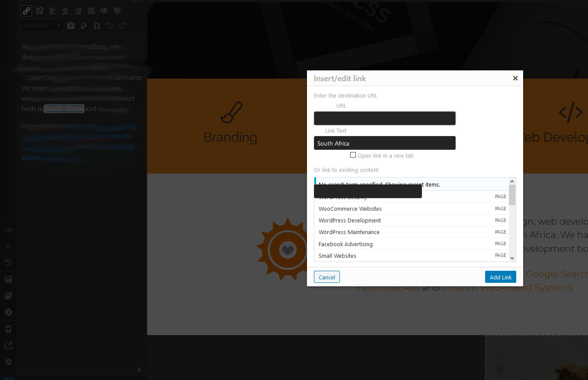Select the Align center toolbar icon
This screenshot has height=380, width=588.
click(x=65, y=11)
